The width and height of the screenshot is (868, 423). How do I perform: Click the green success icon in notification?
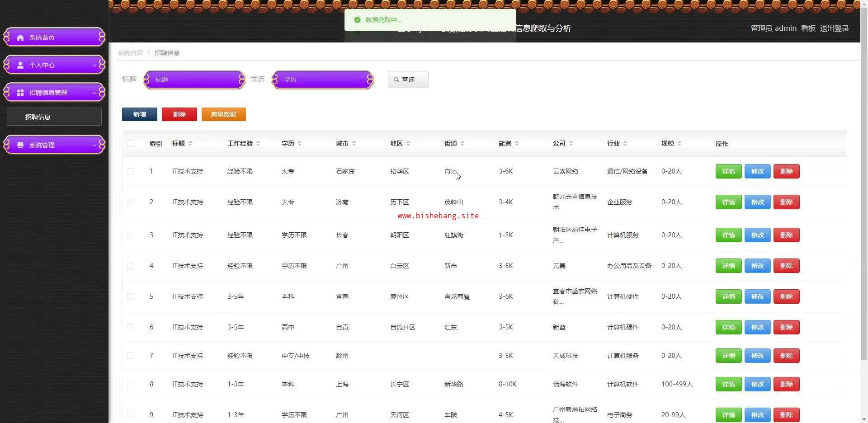click(357, 20)
